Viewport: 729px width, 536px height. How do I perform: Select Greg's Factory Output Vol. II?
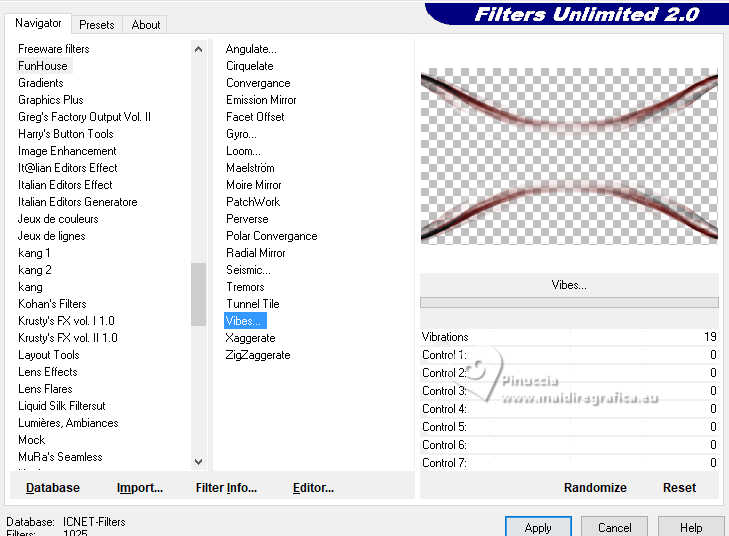[84, 117]
